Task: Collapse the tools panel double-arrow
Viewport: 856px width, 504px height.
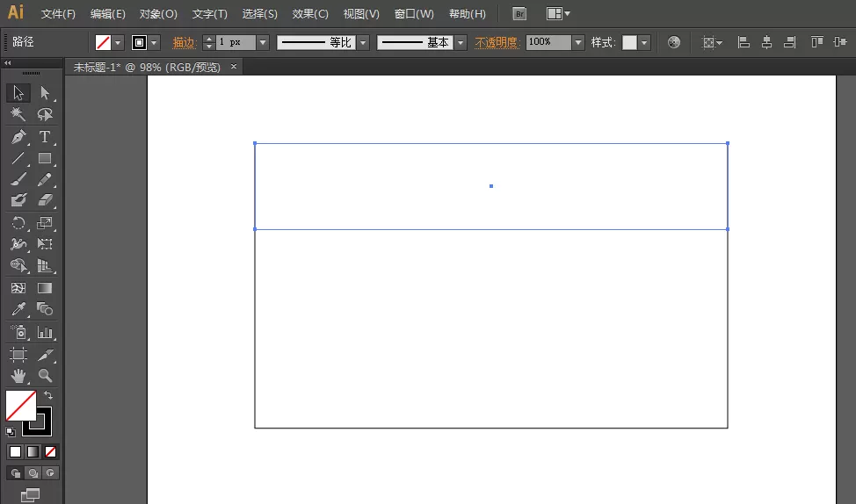Action: tap(8, 62)
